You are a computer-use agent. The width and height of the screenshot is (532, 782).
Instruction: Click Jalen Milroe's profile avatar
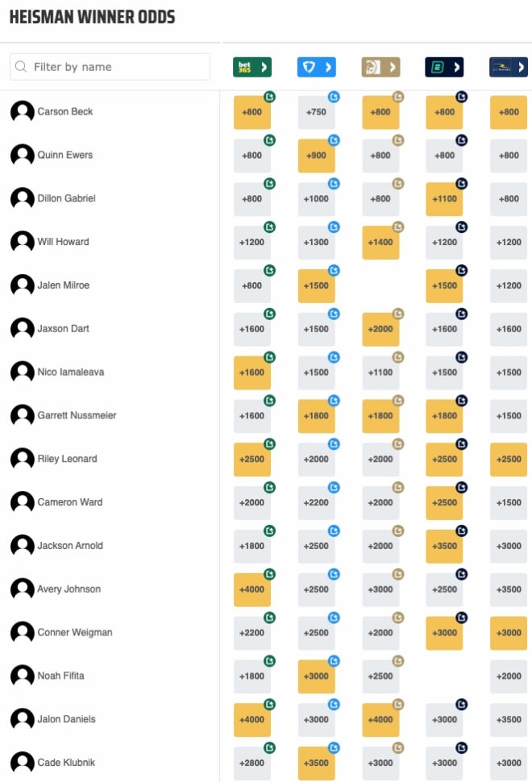(x=23, y=285)
